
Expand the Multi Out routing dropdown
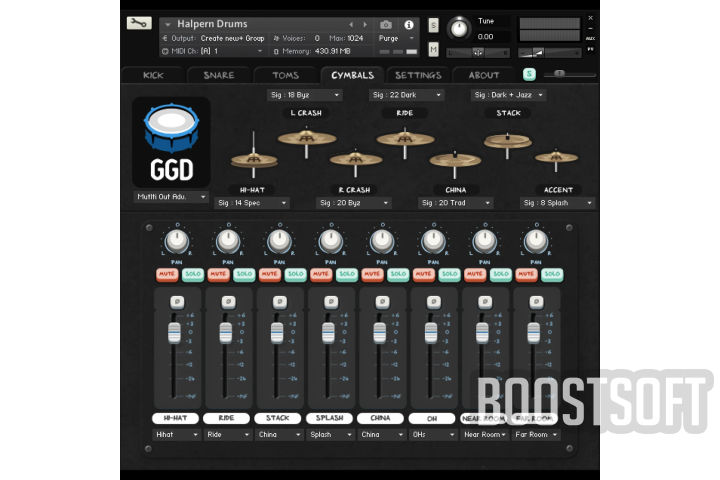[x=171, y=197]
